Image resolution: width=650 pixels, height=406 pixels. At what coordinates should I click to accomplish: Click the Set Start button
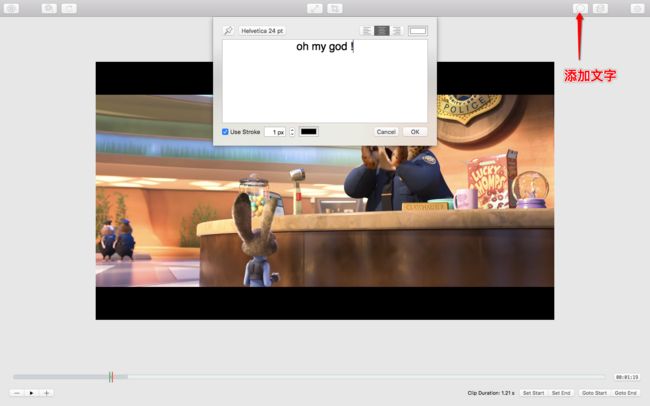point(533,393)
